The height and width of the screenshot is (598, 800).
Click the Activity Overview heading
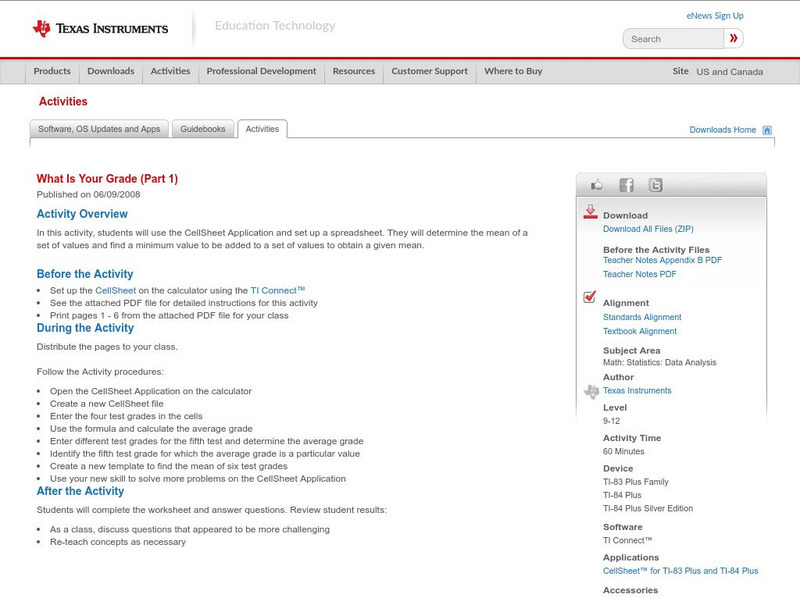[82, 214]
